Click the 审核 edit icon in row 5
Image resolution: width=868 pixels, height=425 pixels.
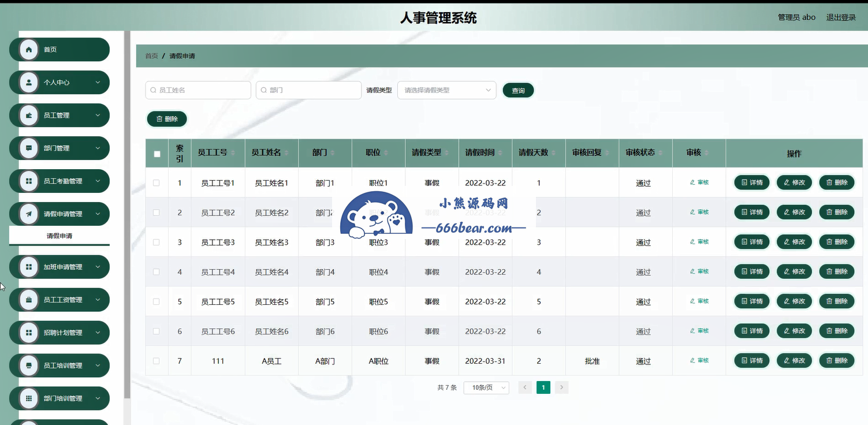[692, 301]
